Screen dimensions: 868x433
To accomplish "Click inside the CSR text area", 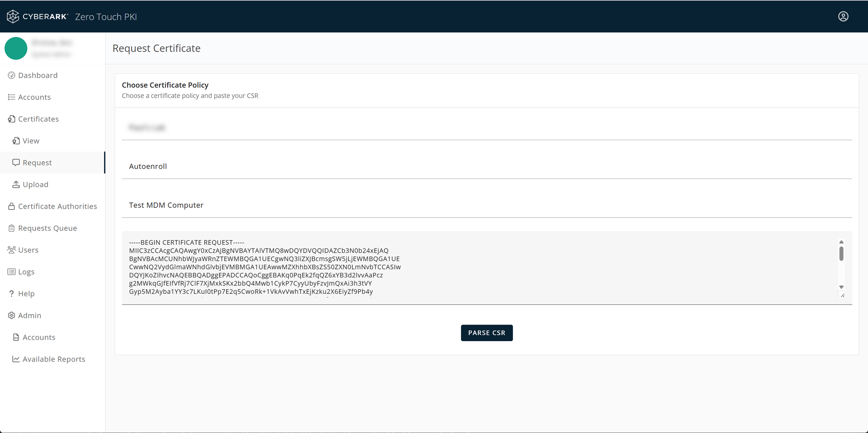I will [466, 267].
